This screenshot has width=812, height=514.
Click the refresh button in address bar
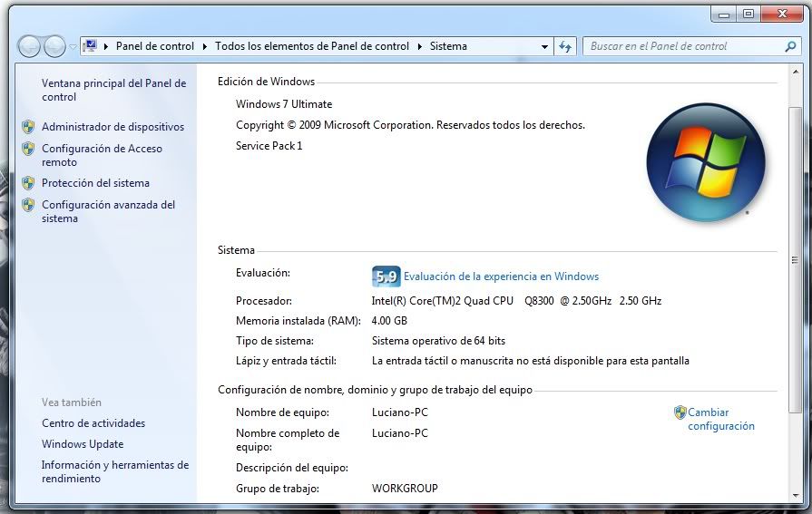pos(565,46)
